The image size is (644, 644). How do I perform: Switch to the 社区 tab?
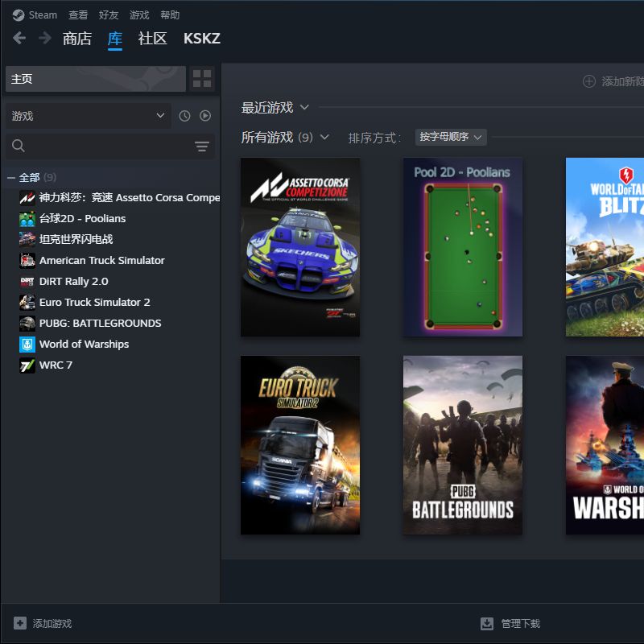[152, 39]
